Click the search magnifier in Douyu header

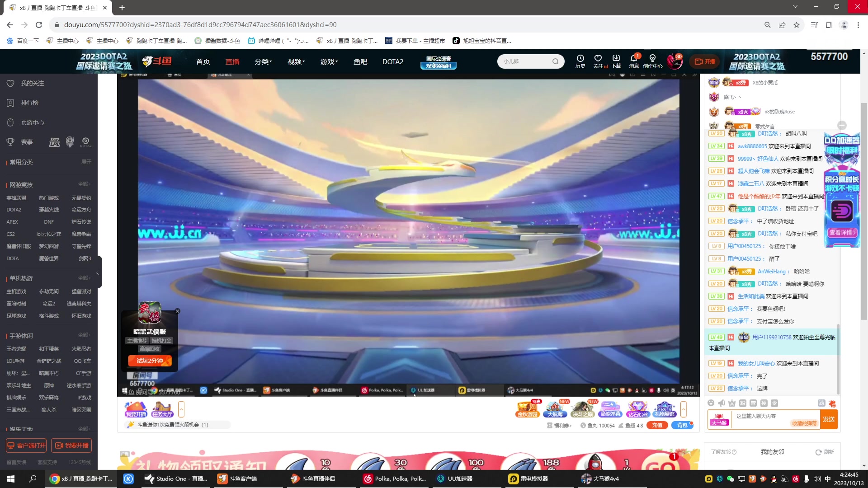pos(555,61)
